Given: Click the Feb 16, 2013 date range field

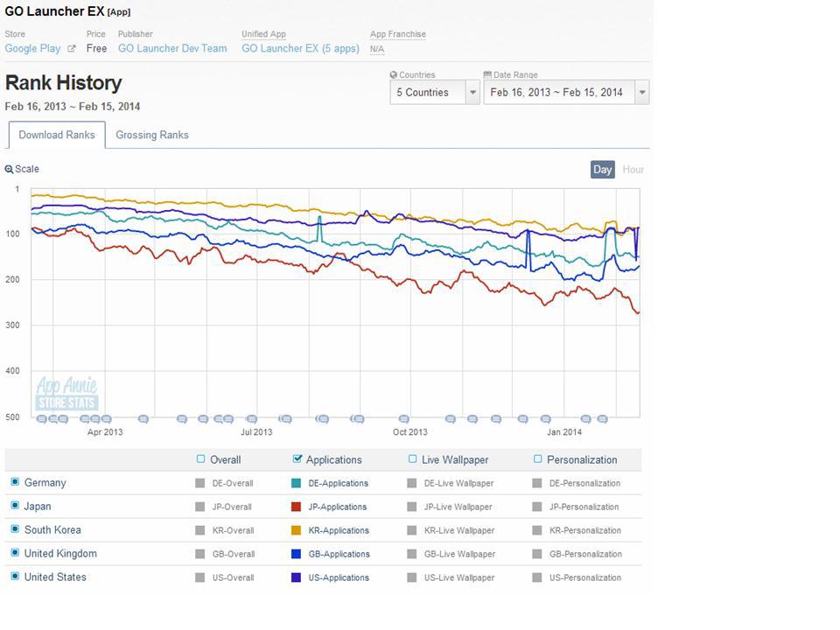Looking at the screenshot, I should (556, 92).
